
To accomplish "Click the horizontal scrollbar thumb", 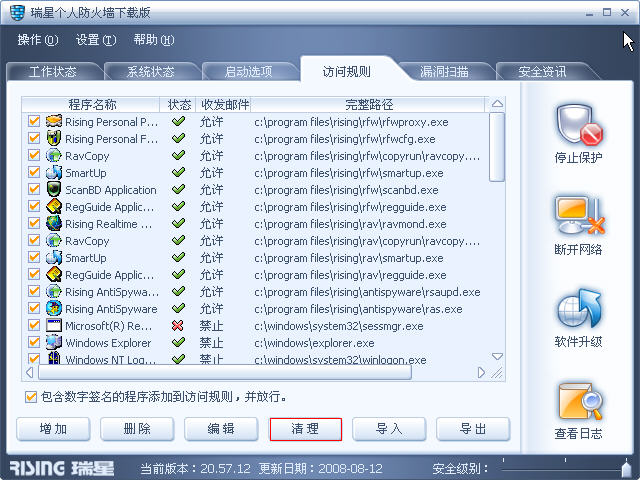I will pos(225,372).
